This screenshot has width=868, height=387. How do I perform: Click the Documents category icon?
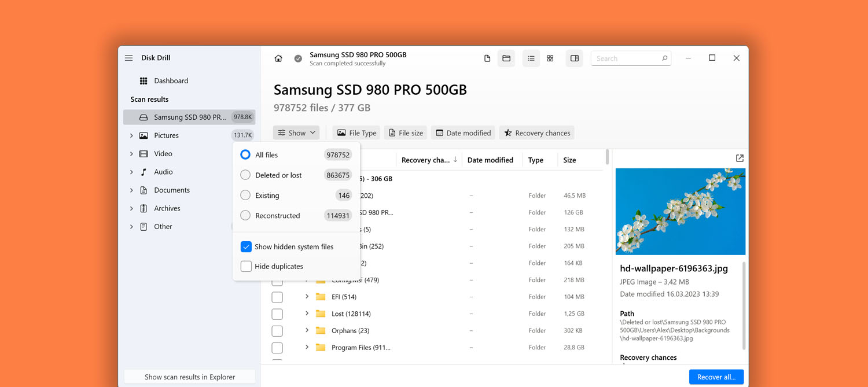144,190
